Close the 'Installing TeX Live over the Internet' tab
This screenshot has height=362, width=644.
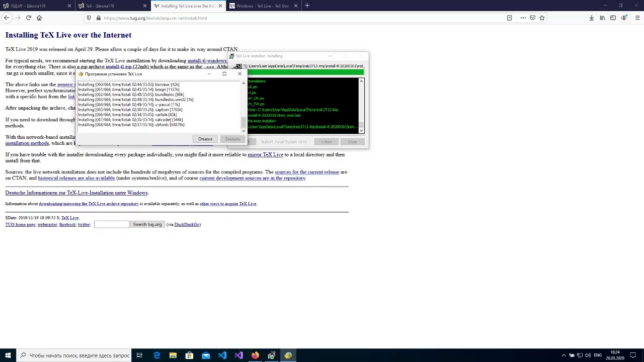tap(220, 6)
